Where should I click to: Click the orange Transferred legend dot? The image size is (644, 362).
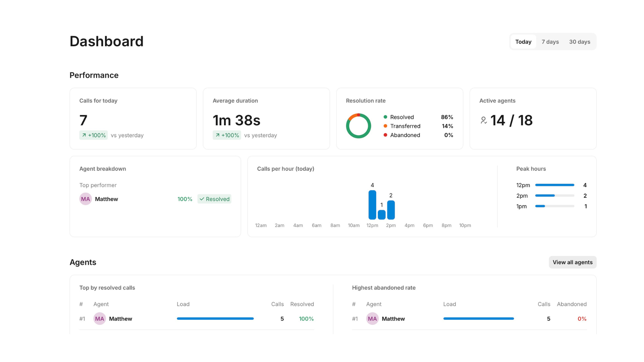point(385,126)
